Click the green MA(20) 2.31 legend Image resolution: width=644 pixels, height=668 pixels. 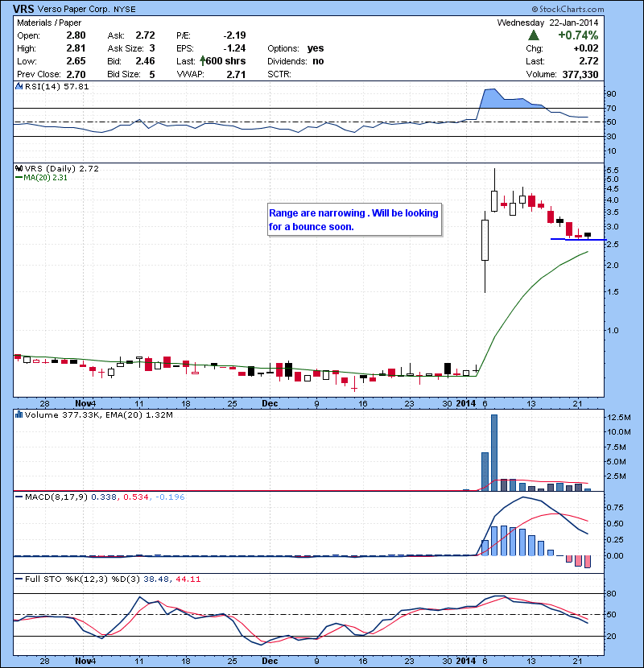(x=41, y=177)
